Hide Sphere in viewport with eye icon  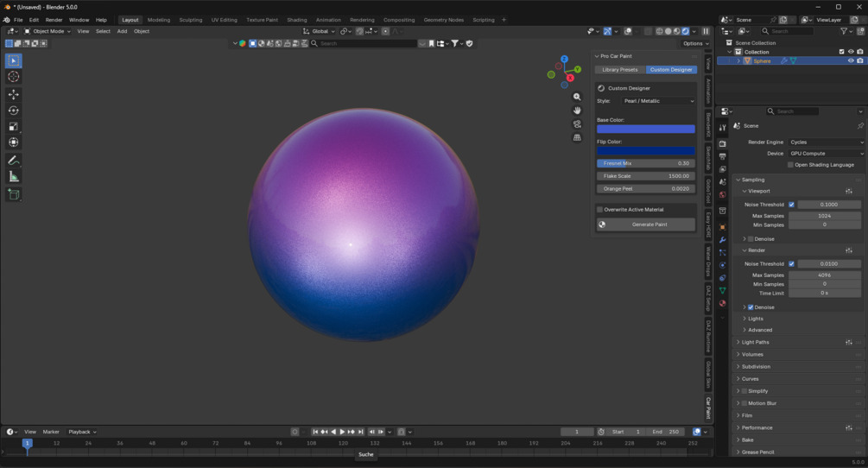(851, 60)
